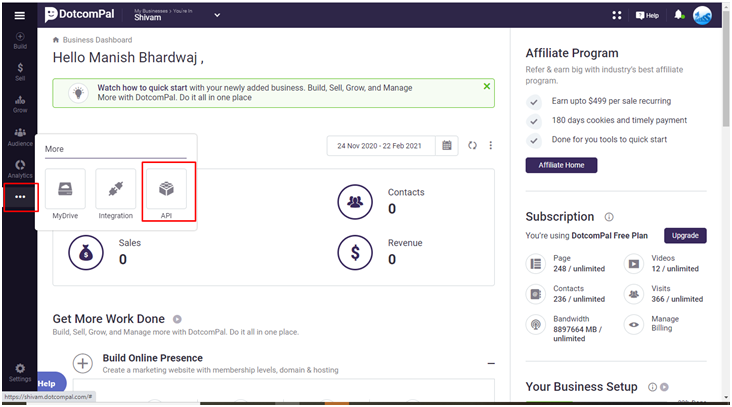Open Settings gear in sidebar
This screenshot has height=407, width=732.
click(x=20, y=372)
